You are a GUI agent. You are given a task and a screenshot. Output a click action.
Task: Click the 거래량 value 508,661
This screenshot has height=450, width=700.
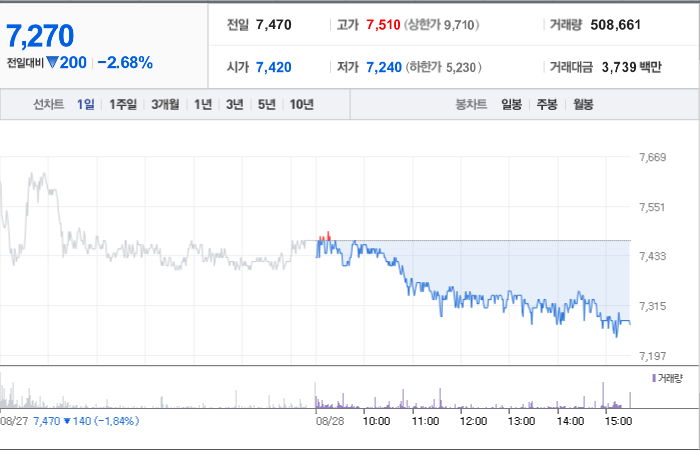pos(616,25)
